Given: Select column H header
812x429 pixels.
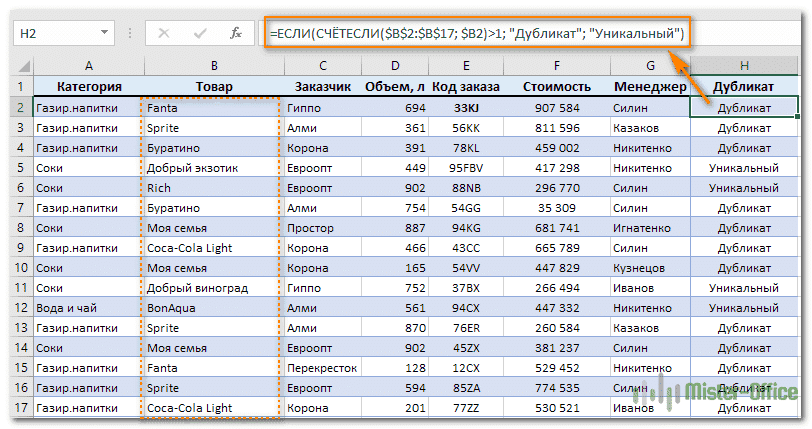Looking at the screenshot, I should click(743, 66).
